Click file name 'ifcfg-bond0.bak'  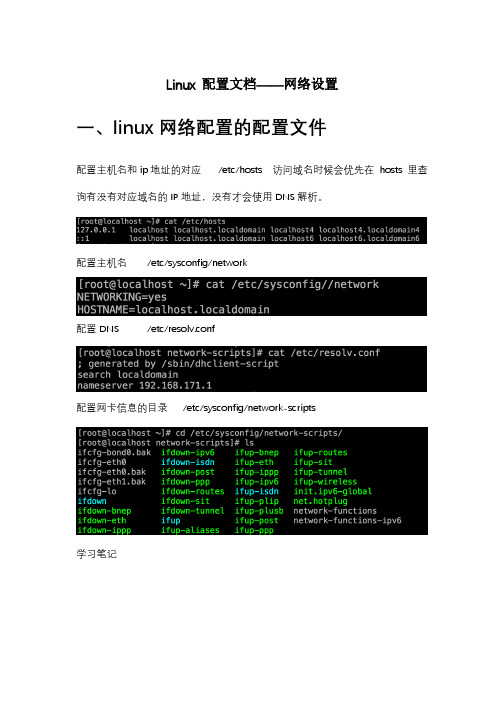114,452
